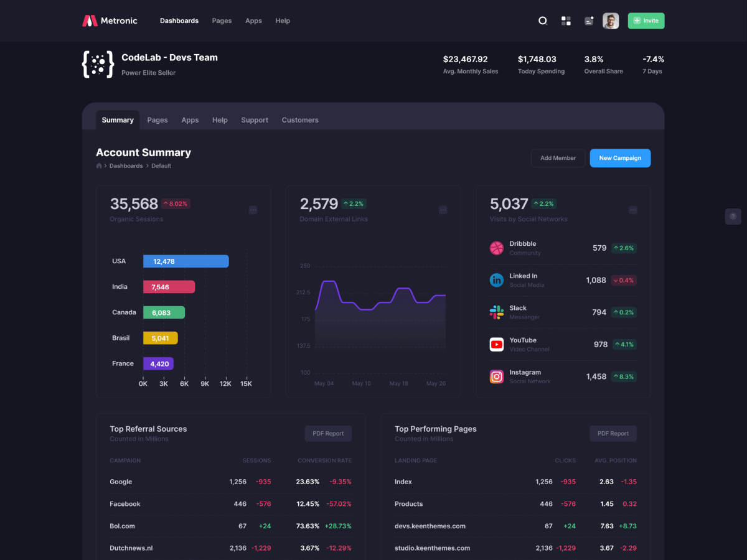Open the Domain External Links options menu
Screen dimensions: 747x560
[x=443, y=210]
